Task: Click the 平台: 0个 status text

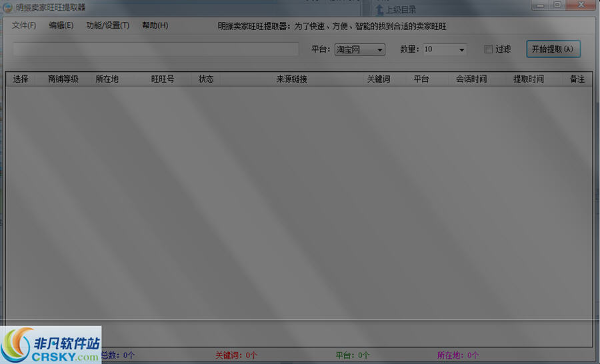Action: [x=353, y=355]
